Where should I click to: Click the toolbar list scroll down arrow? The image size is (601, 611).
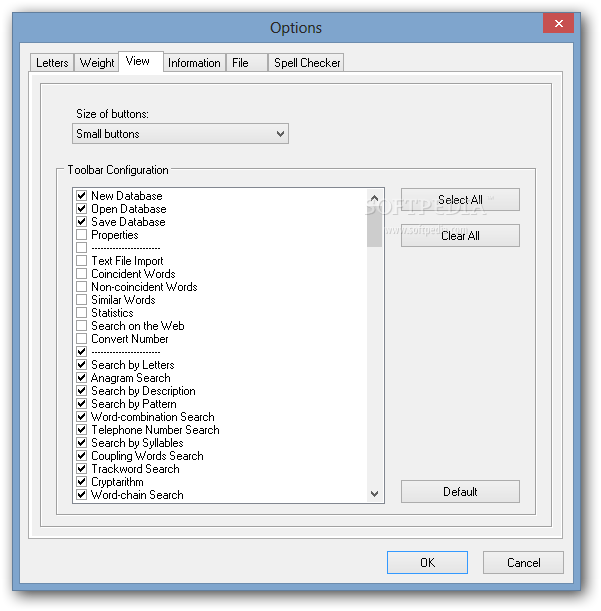click(x=374, y=494)
